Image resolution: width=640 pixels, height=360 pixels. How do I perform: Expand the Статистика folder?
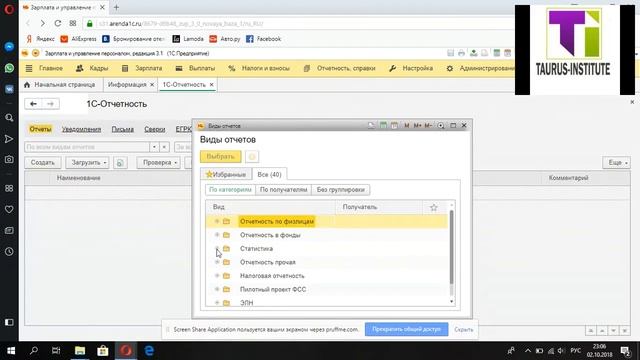(217, 248)
